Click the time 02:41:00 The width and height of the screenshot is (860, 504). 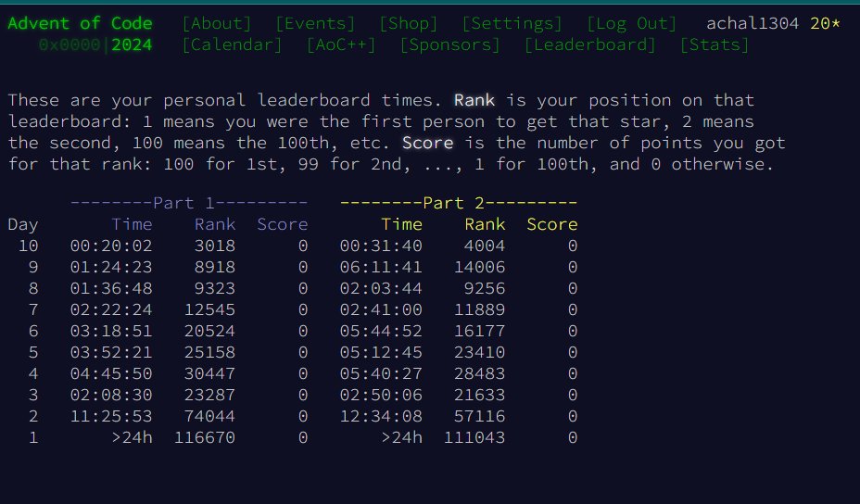381,309
